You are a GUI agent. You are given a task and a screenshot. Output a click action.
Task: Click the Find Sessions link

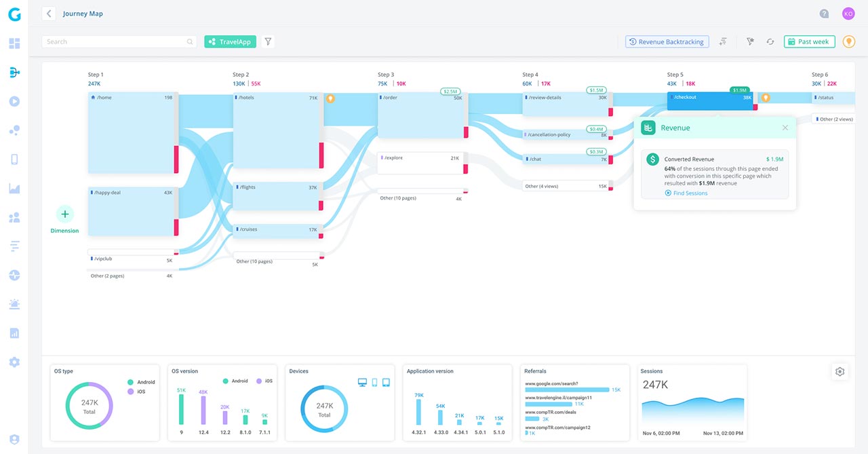[686, 193]
